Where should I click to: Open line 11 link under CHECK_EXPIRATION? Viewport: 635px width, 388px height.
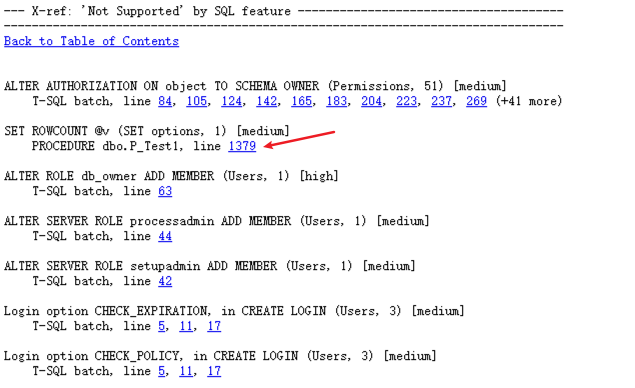186,326
